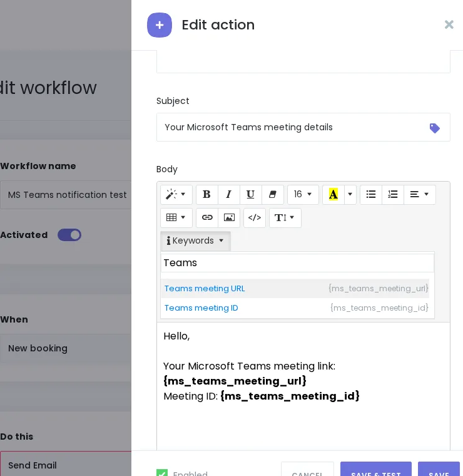Click bold {ms_teams_meeting_id} in the email body
The image size is (463, 476).
[290, 396]
